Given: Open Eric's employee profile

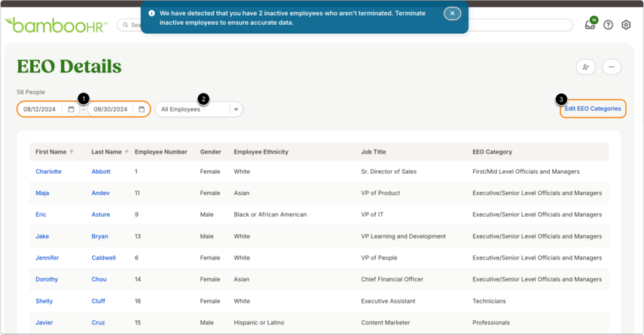Looking at the screenshot, I should [x=41, y=215].
